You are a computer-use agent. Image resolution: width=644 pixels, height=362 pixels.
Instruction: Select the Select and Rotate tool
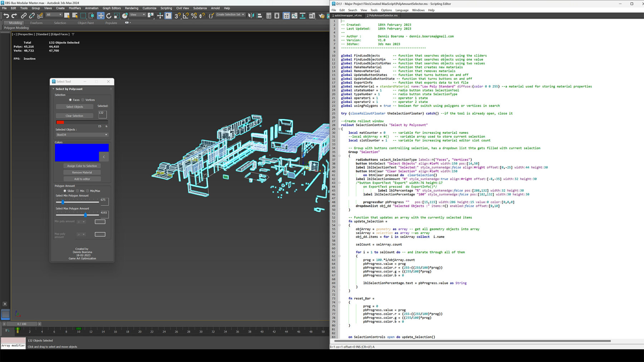coord(109,16)
